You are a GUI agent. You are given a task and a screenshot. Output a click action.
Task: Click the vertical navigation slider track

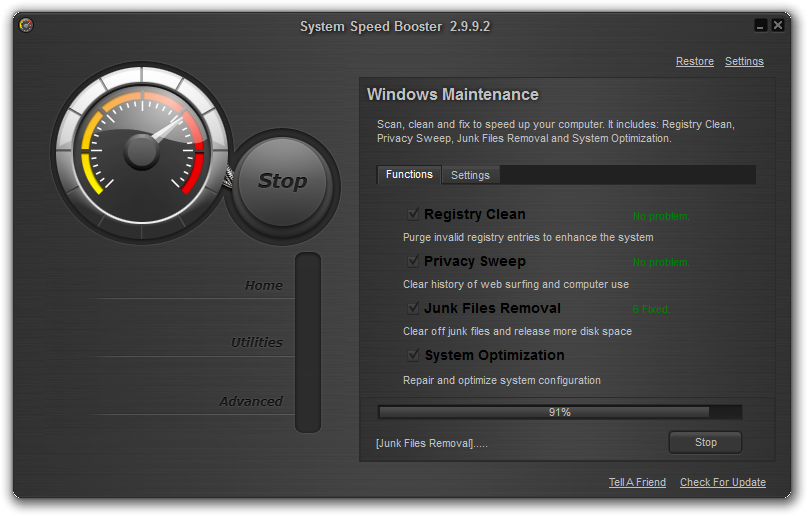coord(308,342)
